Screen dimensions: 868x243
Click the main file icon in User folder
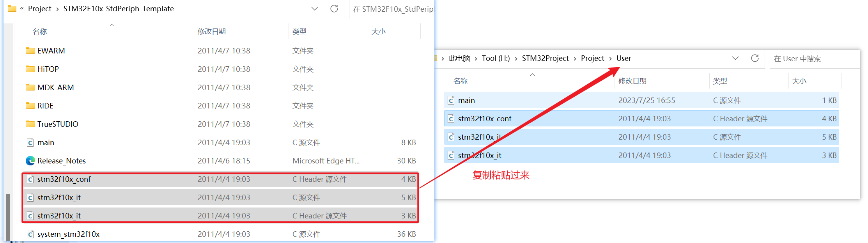(451, 100)
